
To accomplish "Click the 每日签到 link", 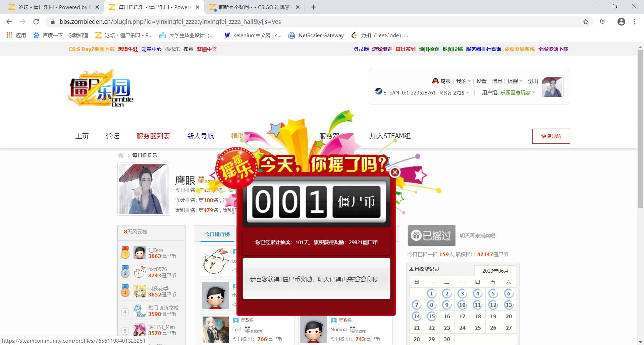I will click(x=405, y=49).
